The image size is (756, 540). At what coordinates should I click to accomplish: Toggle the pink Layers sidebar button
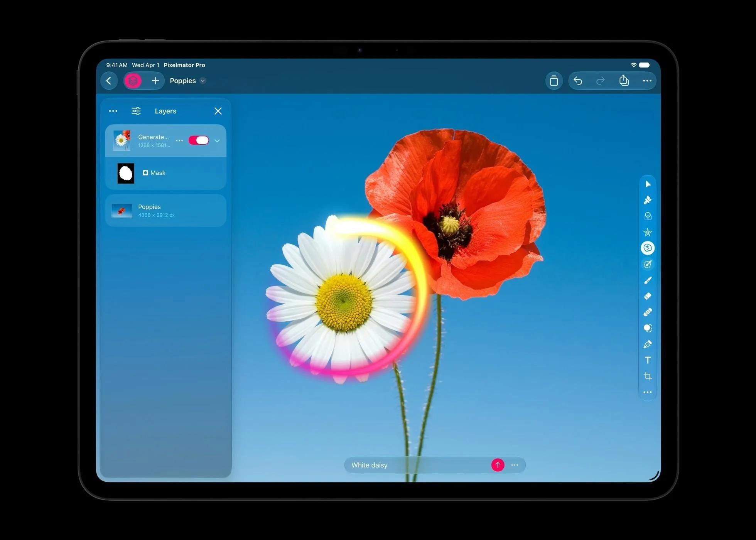click(133, 81)
